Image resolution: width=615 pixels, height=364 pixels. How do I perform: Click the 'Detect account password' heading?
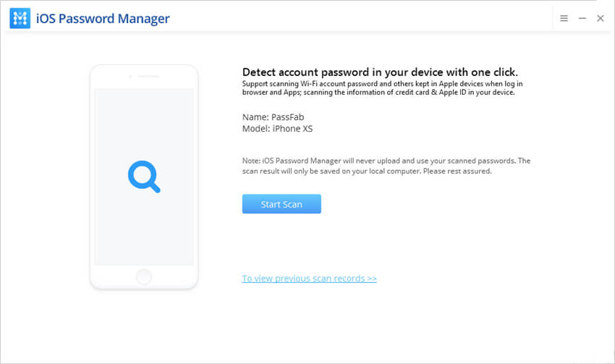pos(380,72)
